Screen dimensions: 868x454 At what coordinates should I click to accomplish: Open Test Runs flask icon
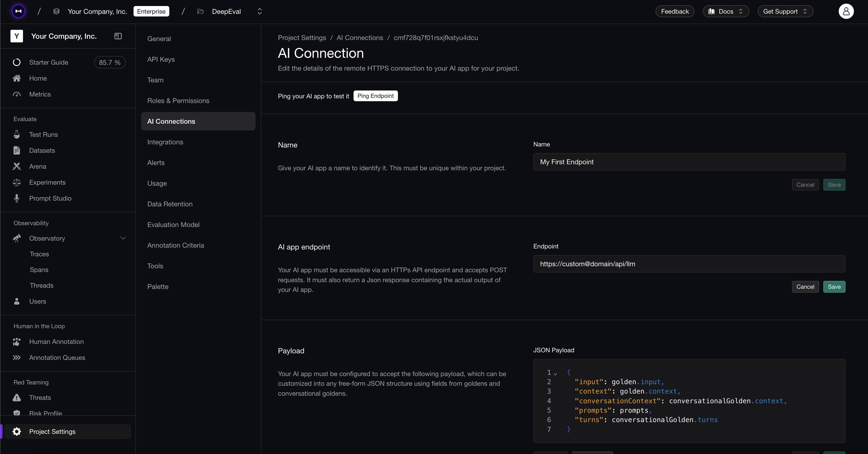point(16,135)
